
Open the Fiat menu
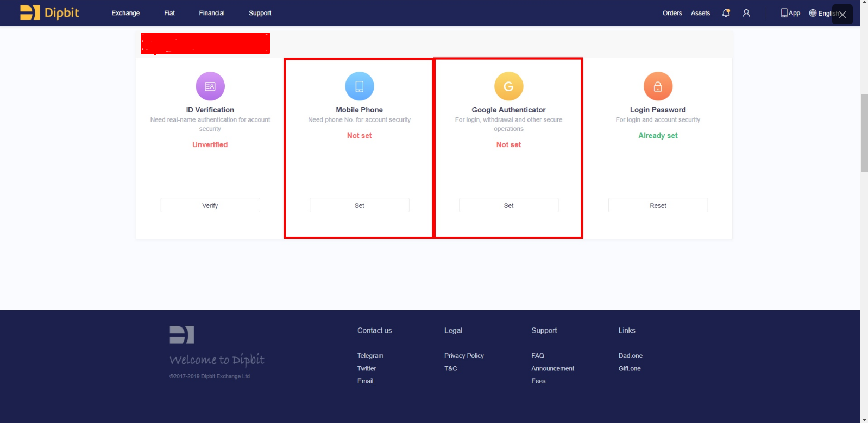tap(169, 13)
